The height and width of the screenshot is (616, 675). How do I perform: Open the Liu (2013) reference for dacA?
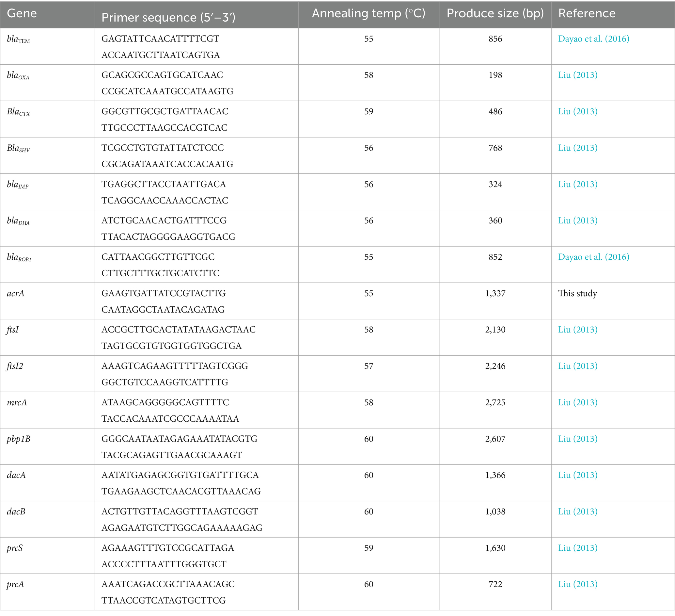tap(577, 476)
